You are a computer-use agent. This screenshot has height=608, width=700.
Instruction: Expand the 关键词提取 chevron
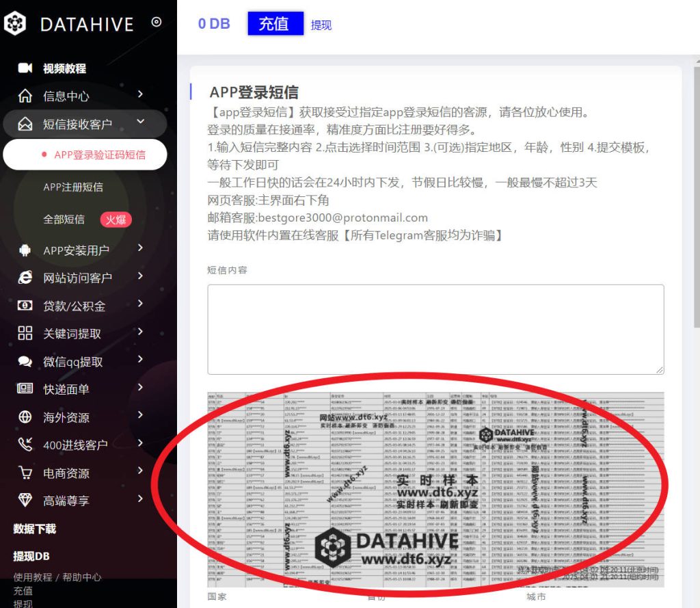click(x=140, y=332)
